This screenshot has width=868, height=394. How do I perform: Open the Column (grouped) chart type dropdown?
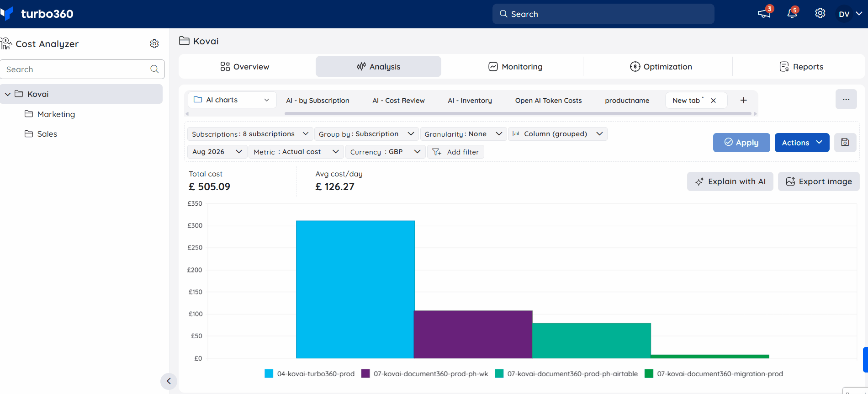(x=557, y=133)
